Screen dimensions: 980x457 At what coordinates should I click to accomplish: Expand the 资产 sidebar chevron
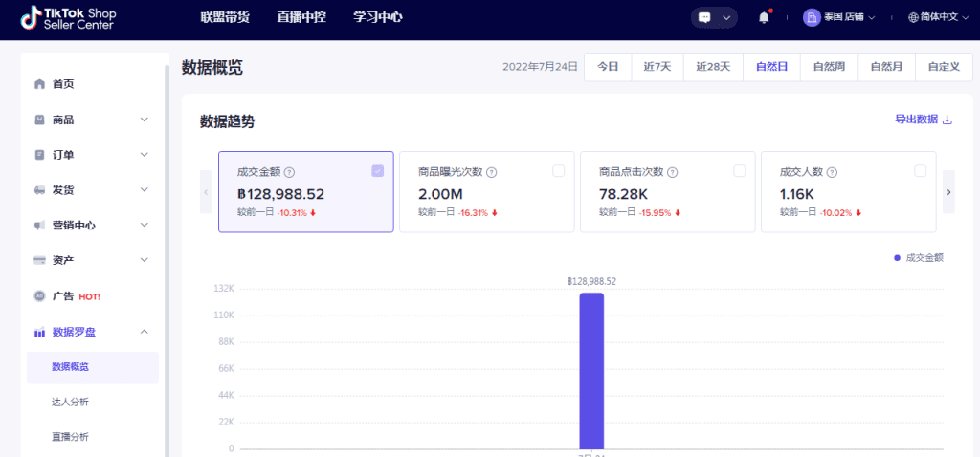tap(144, 260)
